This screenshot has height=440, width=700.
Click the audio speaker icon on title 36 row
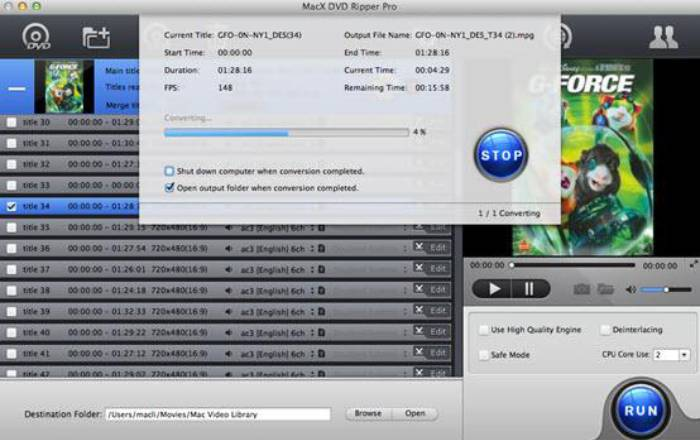tap(229, 249)
